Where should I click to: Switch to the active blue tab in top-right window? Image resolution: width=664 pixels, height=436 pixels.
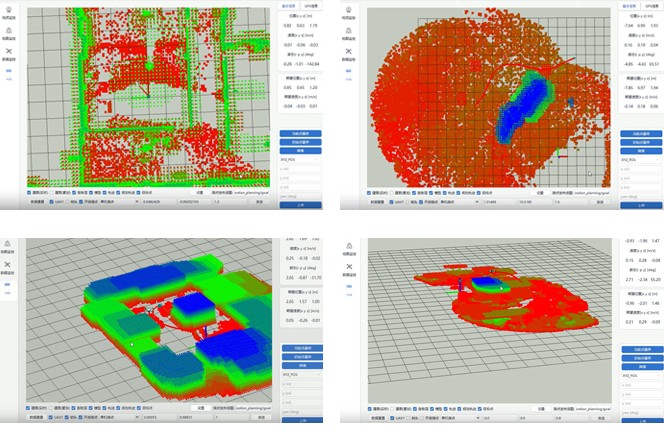[629, 6]
